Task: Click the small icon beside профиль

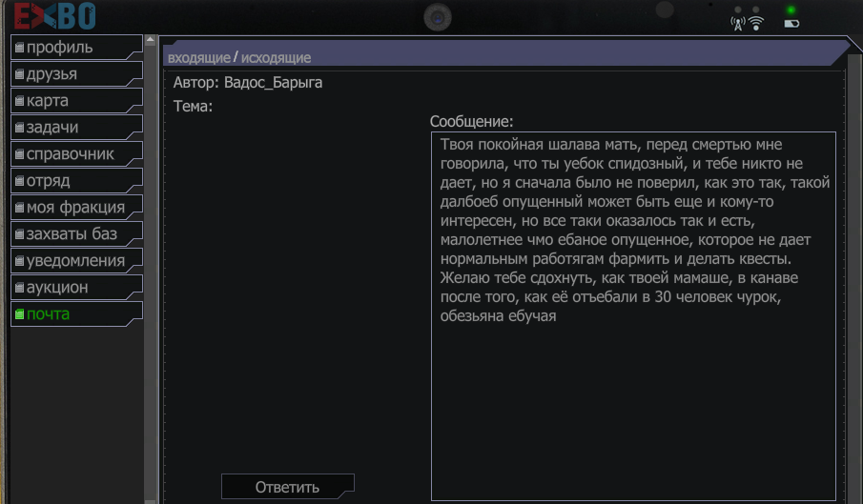Action: [x=19, y=48]
